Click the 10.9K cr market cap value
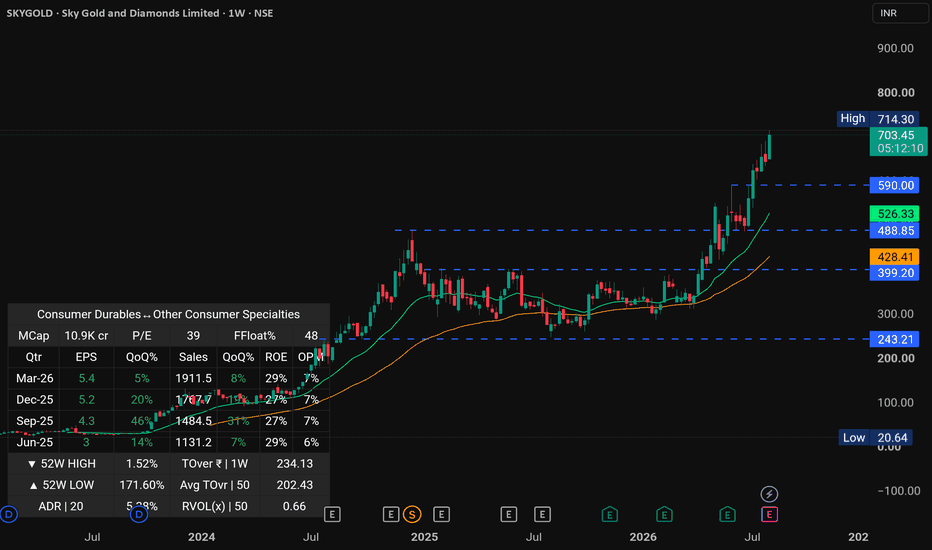 [86, 336]
